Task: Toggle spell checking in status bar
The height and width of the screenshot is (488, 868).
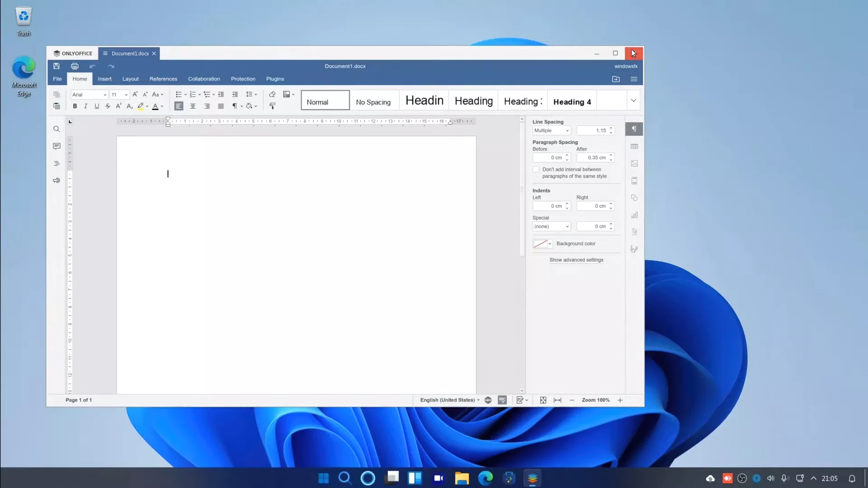Action: click(502, 400)
